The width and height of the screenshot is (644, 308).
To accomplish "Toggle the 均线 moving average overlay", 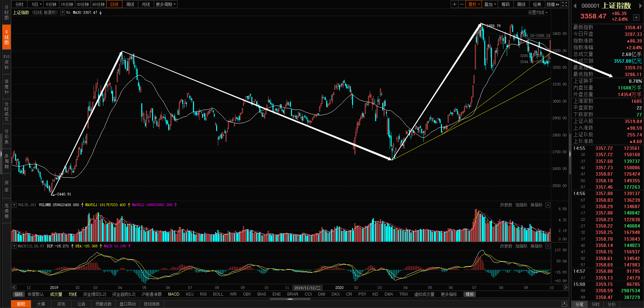I will pyautogui.click(x=72, y=294).
